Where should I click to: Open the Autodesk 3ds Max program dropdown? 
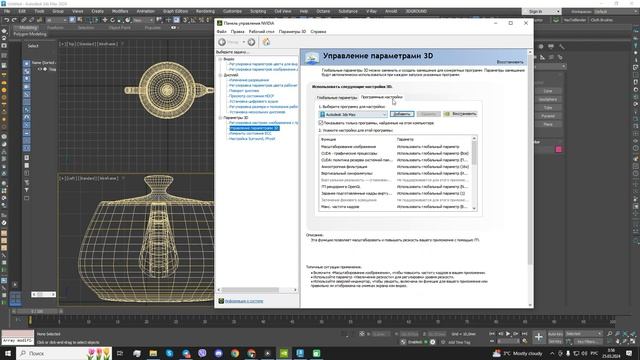pos(353,115)
